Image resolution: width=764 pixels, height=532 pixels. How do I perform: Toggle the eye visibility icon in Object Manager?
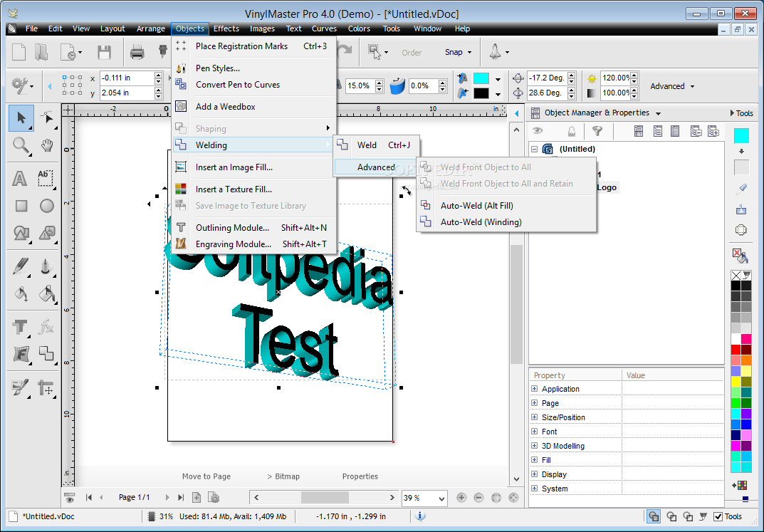coord(537,130)
